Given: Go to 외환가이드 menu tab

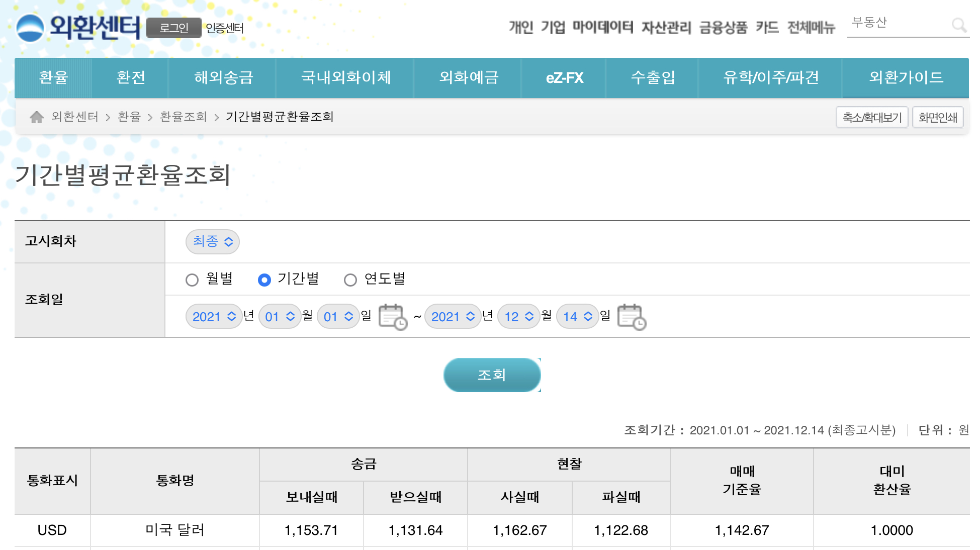Looking at the screenshot, I should tap(906, 77).
